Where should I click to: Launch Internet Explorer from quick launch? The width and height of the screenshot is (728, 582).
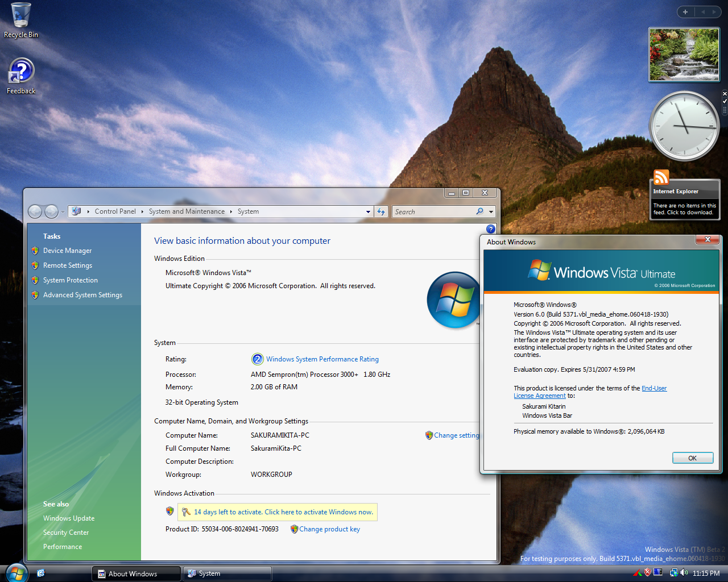pyautogui.click(x=40, y=573)
